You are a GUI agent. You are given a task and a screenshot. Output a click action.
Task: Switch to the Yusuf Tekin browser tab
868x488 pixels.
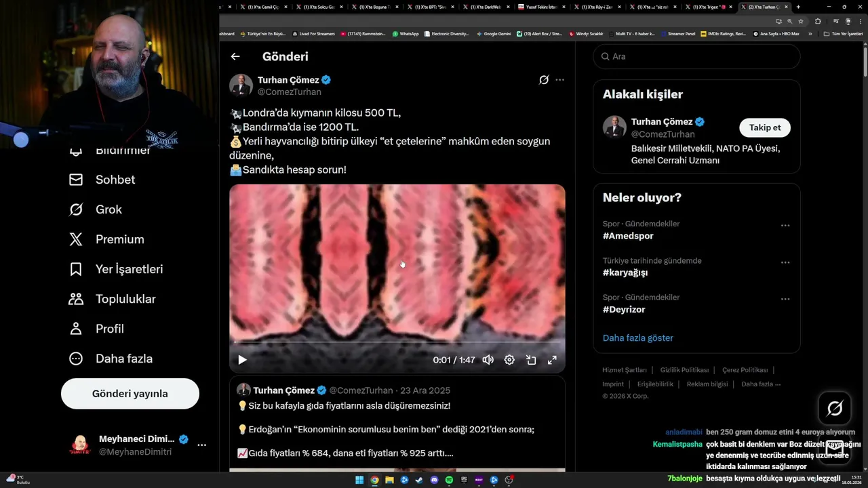point(540,7)
